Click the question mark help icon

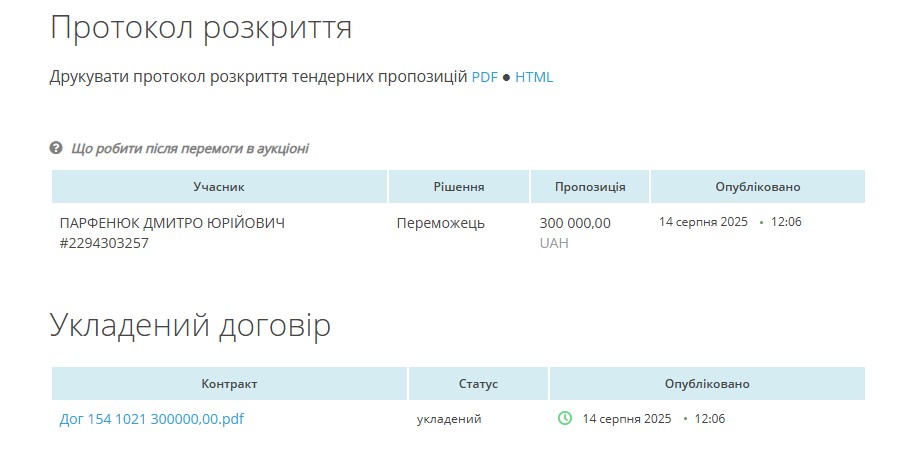point(56,148)
